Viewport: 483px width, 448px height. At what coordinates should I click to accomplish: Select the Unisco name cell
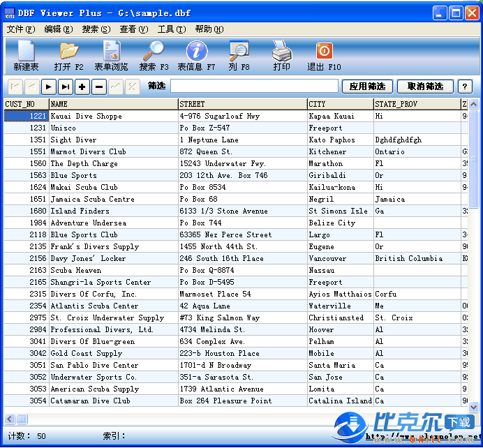114,128
